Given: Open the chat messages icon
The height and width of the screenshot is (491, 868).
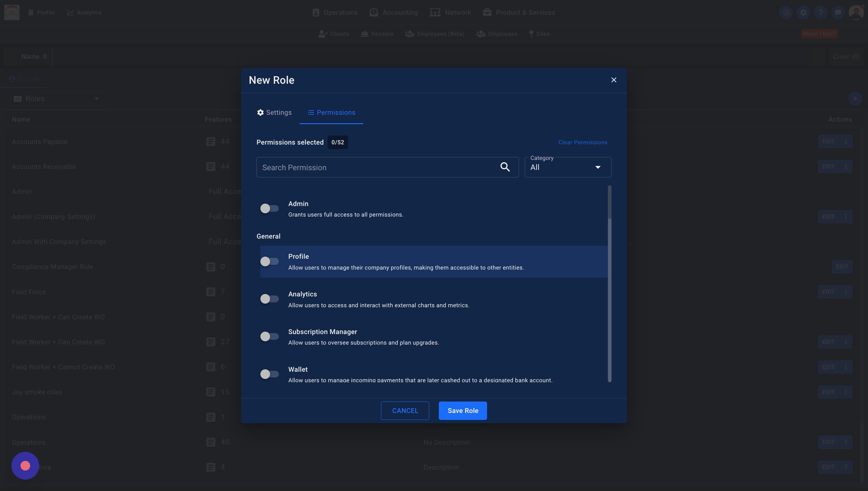Looking at the screenshot, I should 838,12.
